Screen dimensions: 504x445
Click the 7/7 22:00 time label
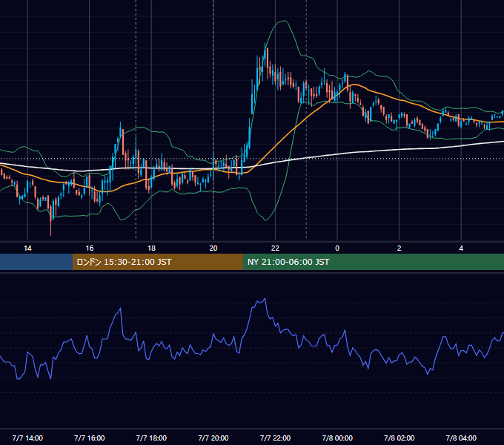click(275, 438)
